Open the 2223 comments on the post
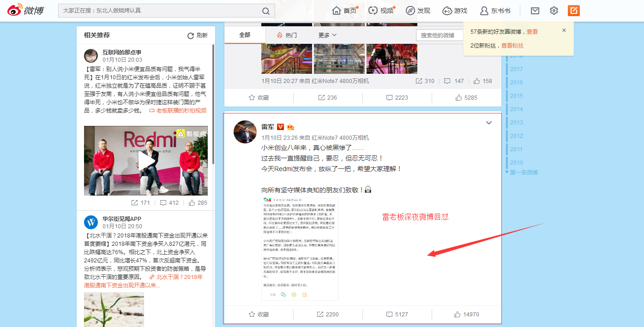 coord(397,98)
